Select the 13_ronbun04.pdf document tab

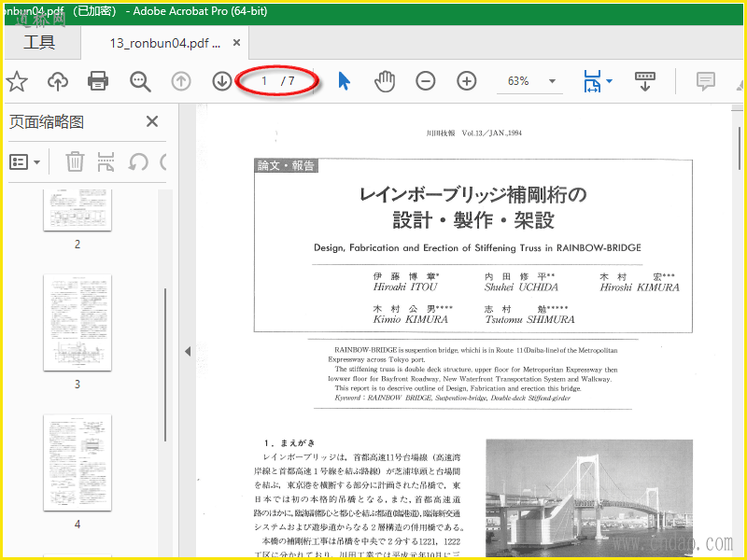(x=164, y=43)
